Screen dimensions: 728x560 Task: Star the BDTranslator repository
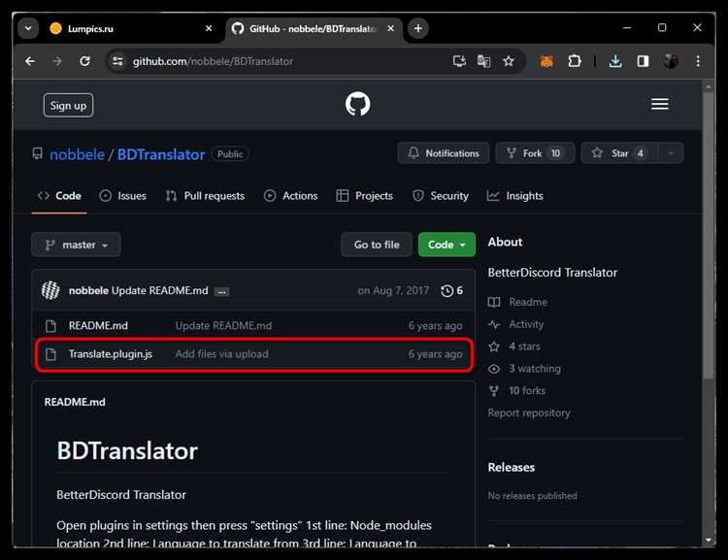(x=619, y=153)
